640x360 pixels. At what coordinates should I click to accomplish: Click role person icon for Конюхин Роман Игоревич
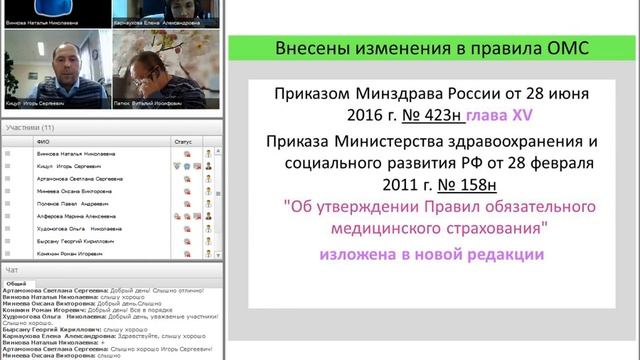click(x=209, y=254)
